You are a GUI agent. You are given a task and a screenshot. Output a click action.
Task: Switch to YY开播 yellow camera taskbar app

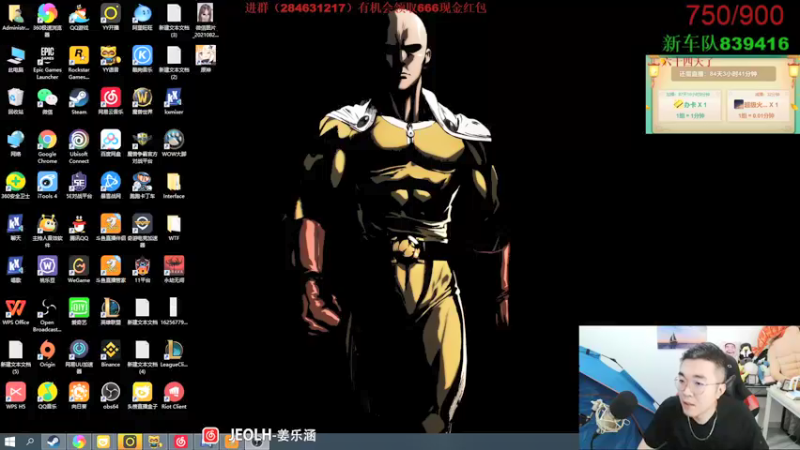[129, 442]
